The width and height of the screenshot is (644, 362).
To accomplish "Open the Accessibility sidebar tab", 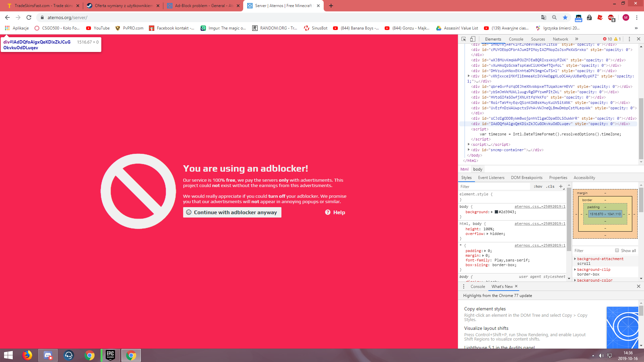I will (x=584, y=178).
